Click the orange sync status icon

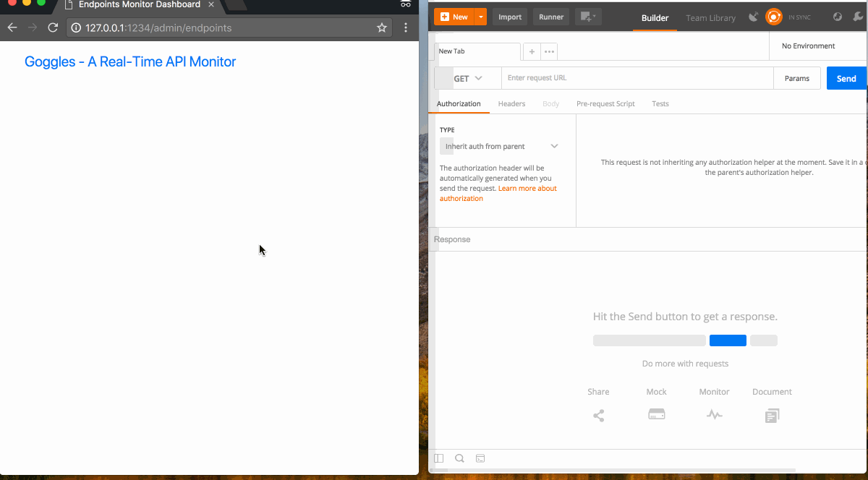pyautogui.click(x=773, y=17)
